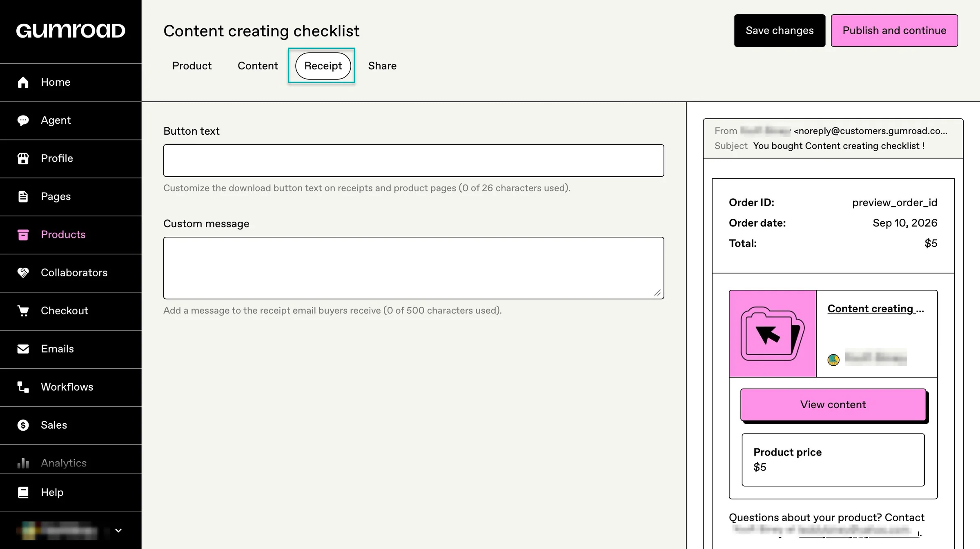
Task: Click the Checkout cart icon
Action: [x=23, y=311]
